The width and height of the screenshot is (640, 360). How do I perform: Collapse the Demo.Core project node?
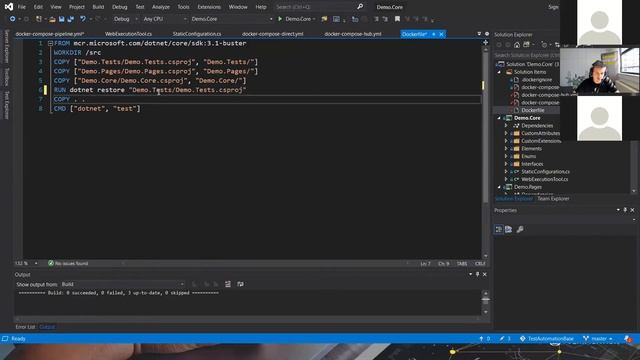[x=499, y=118]
